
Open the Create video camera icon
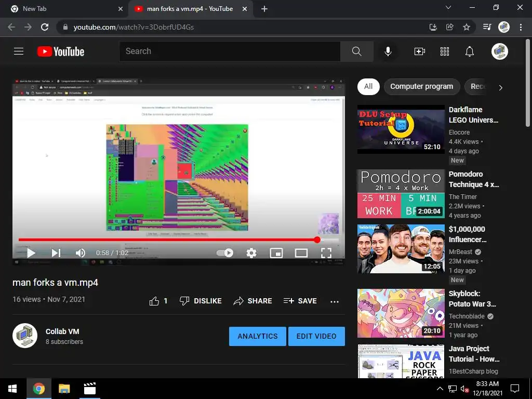[420, 51]
